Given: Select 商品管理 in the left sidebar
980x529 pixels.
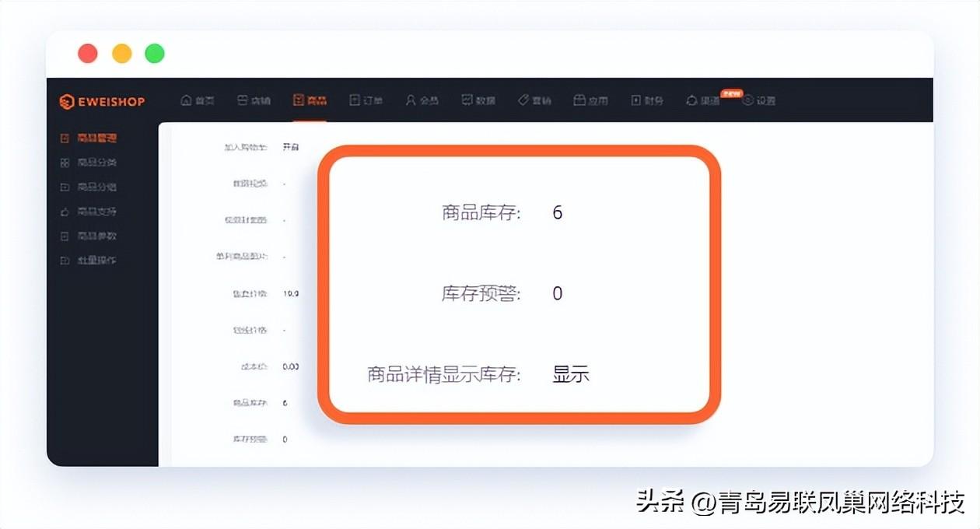Looking at the screenshot, I should 89,138.
